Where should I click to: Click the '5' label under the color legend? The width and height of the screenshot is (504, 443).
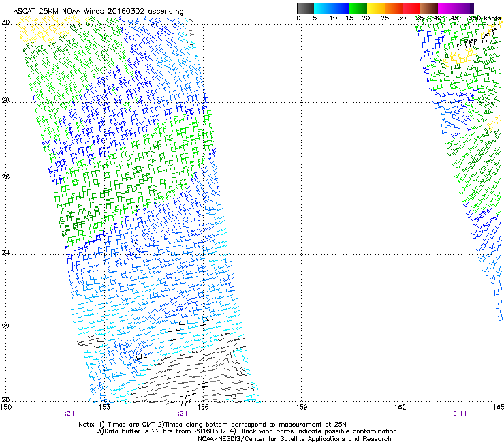click(x=315, y=18)
